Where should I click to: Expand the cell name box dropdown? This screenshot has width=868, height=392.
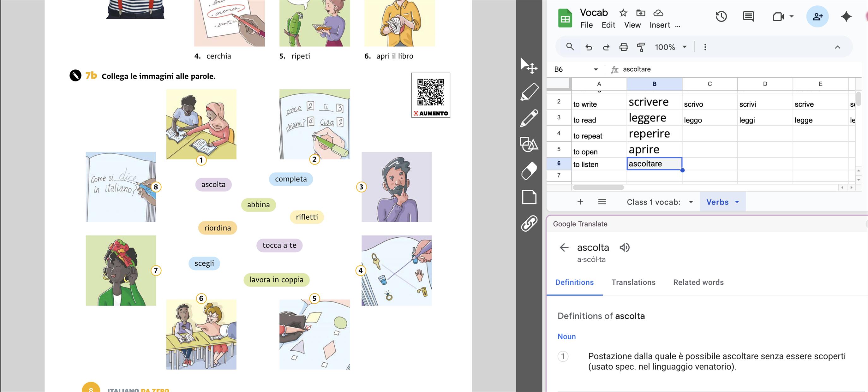click(596, 69)
